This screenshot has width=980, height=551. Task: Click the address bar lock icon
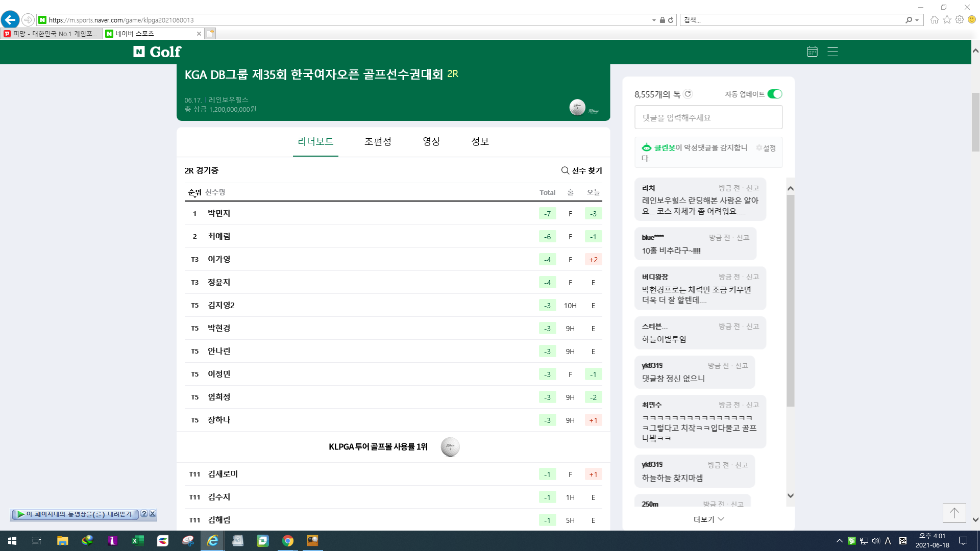[662, 20]
